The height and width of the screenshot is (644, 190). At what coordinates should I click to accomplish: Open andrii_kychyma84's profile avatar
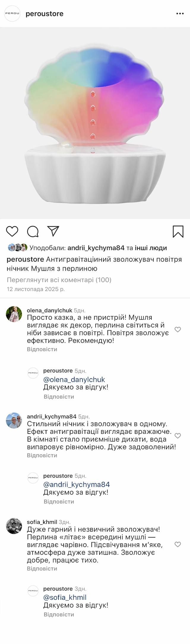tap(14, 420)
